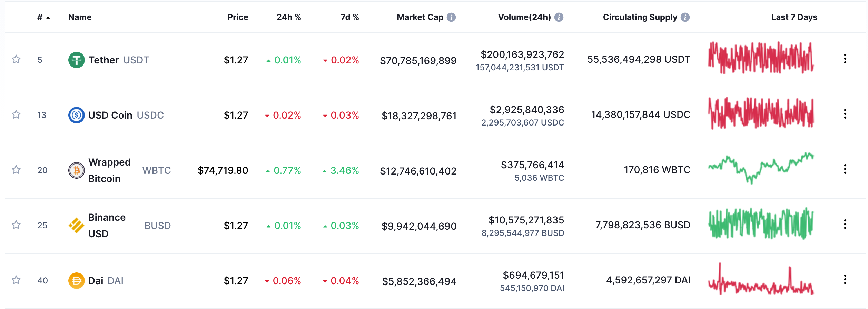Toggle the watchlist star for Tether
This screenshot has width=868, height=309.
click(16, 59)
